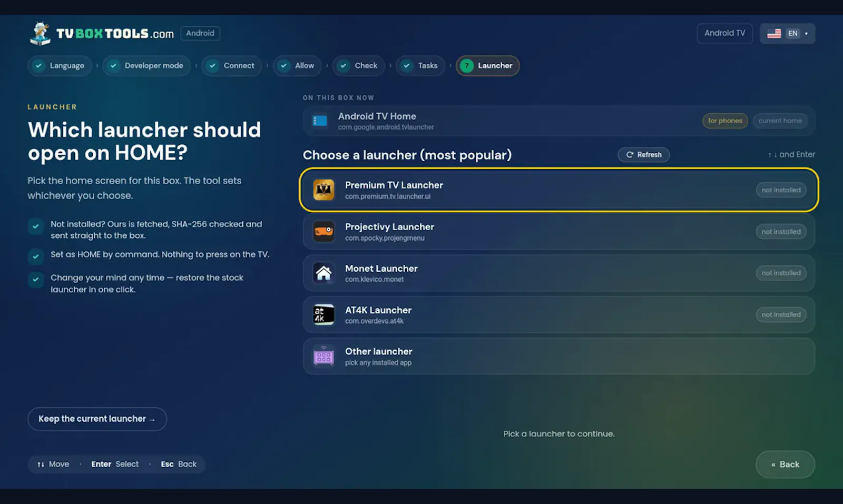Switch to the Tasks step
The width and height of the screenshot is (843, 504).
420,66
